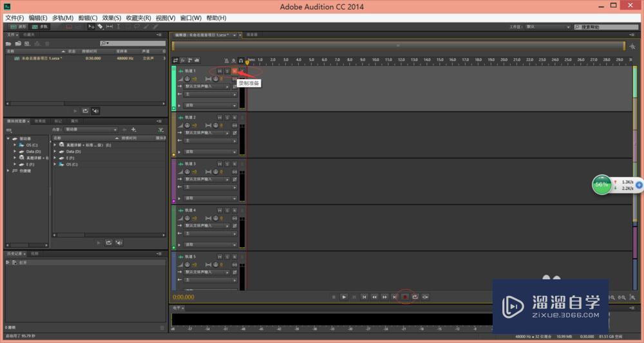Image resolution: width=644 pixels, height=343 pixels.
Task: Switch to Waveform view button
Action: (x=17, y=26)
